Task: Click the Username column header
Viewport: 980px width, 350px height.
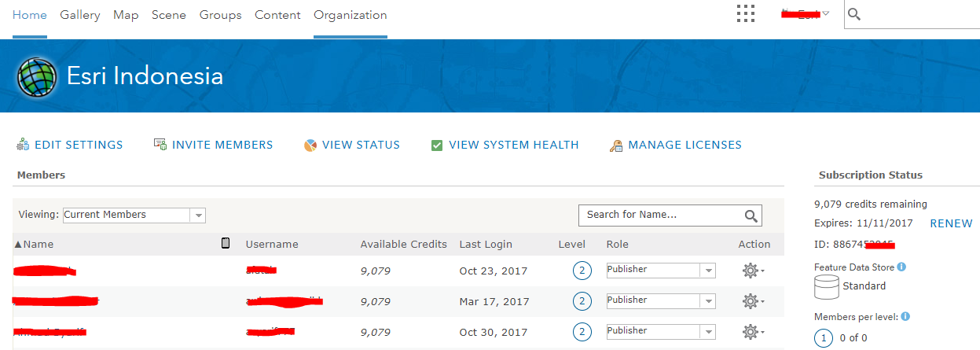Action: 272,244
